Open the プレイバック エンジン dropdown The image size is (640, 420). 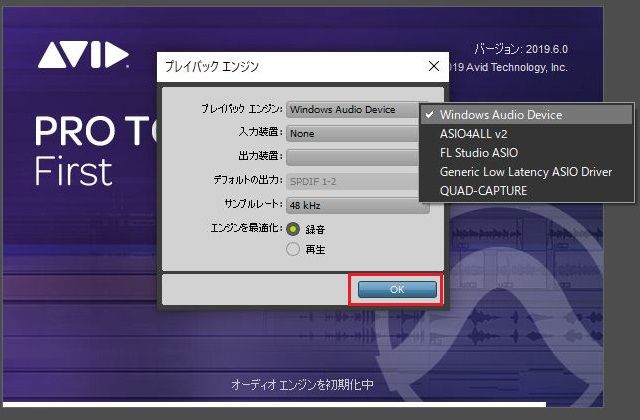click(352, 109)
